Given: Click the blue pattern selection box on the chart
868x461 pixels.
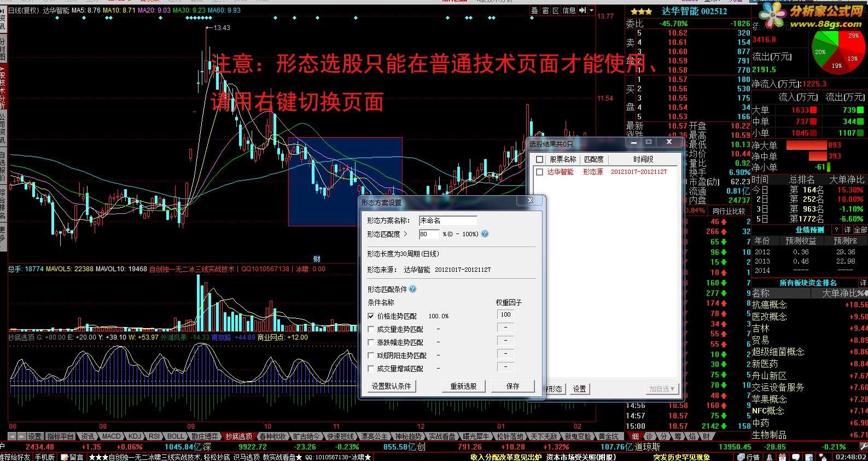Looking at the screenshot, I should tap(345, 181).
